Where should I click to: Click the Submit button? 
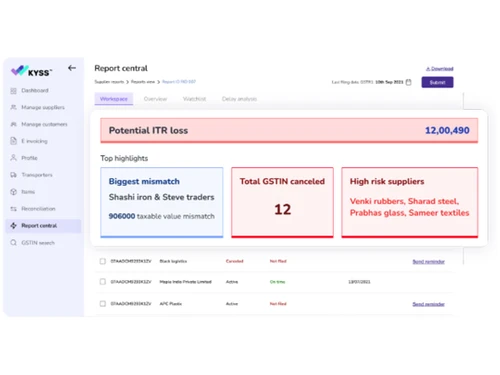[x=437, y=82]
